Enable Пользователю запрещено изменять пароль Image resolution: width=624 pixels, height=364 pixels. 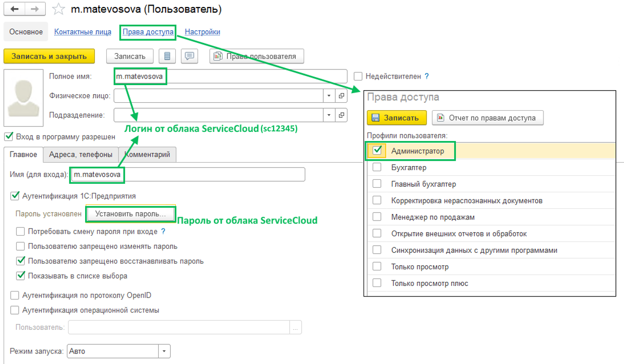[x=21, y=246]
